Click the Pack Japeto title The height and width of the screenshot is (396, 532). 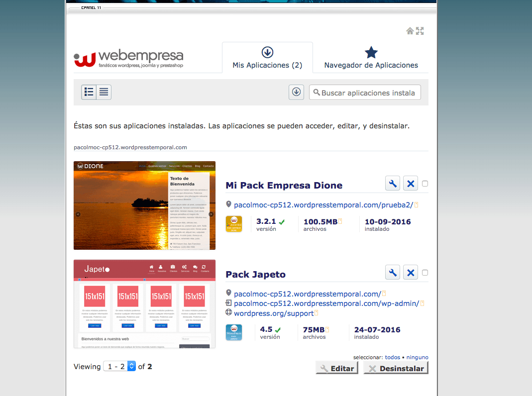[x=255, y=274]
